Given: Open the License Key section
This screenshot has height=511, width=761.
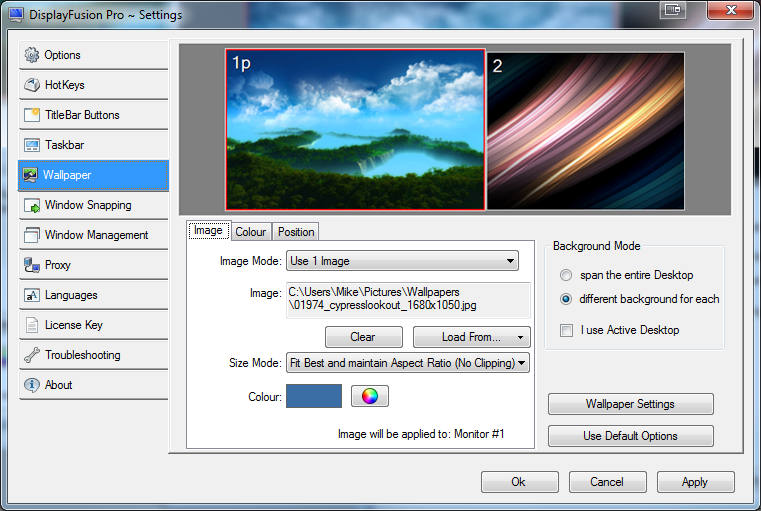Looking at the screenshot, I should [94, 325].
